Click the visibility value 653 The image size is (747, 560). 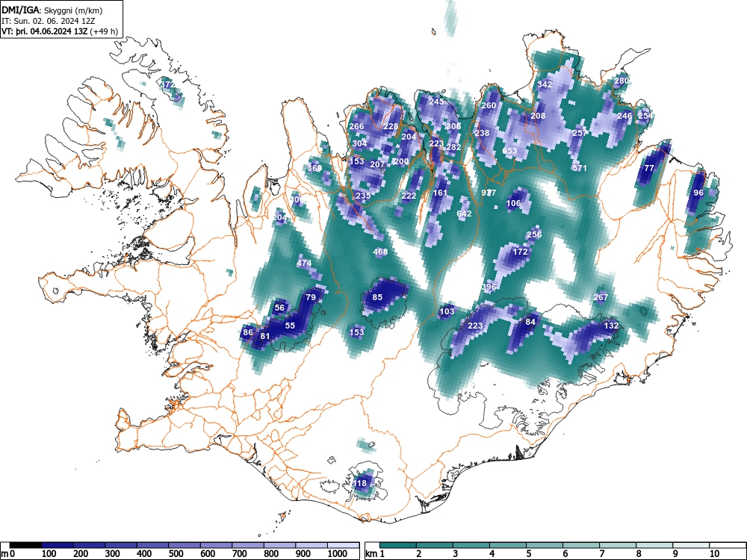[509, 151]
